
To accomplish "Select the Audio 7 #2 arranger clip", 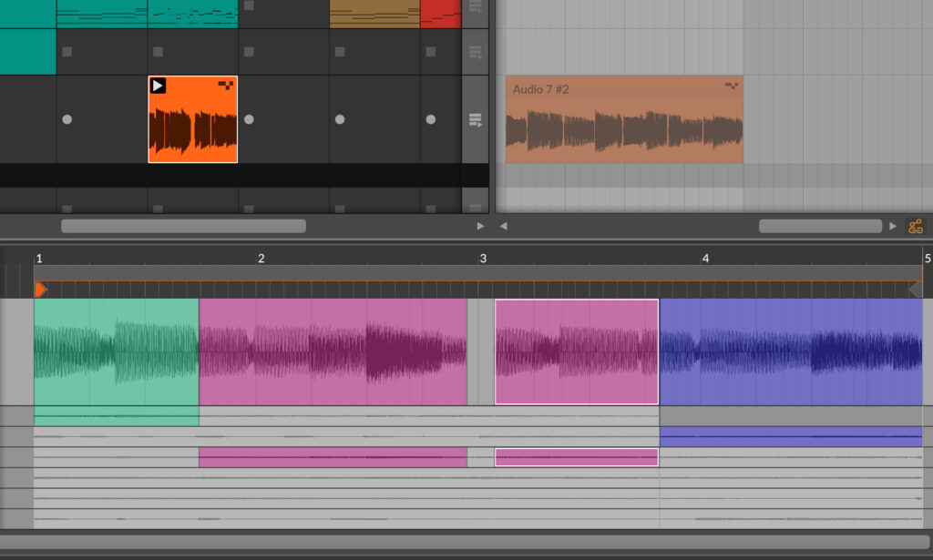I will point(624,119).
